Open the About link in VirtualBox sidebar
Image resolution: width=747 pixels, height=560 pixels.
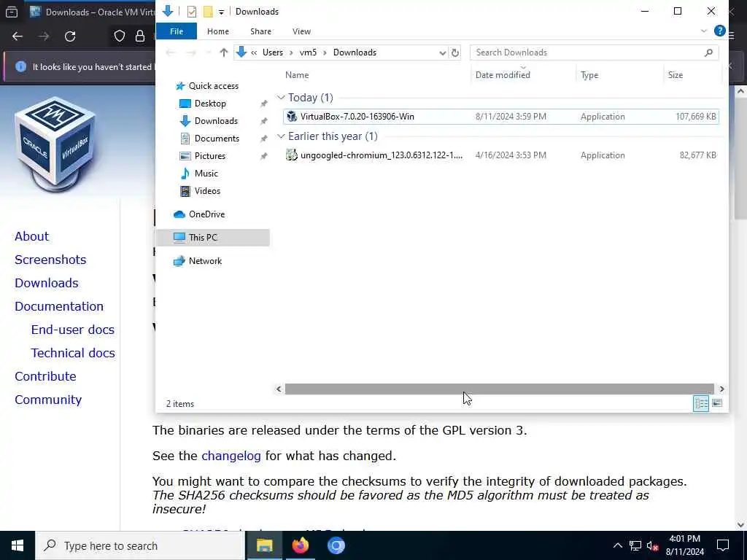click(x=31, y=237)
